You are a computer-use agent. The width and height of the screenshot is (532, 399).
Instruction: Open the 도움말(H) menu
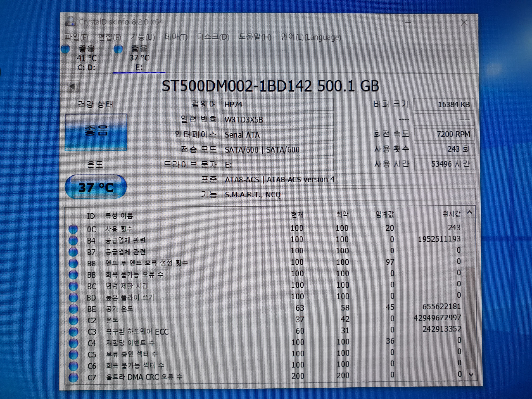(x=255, y=37)
